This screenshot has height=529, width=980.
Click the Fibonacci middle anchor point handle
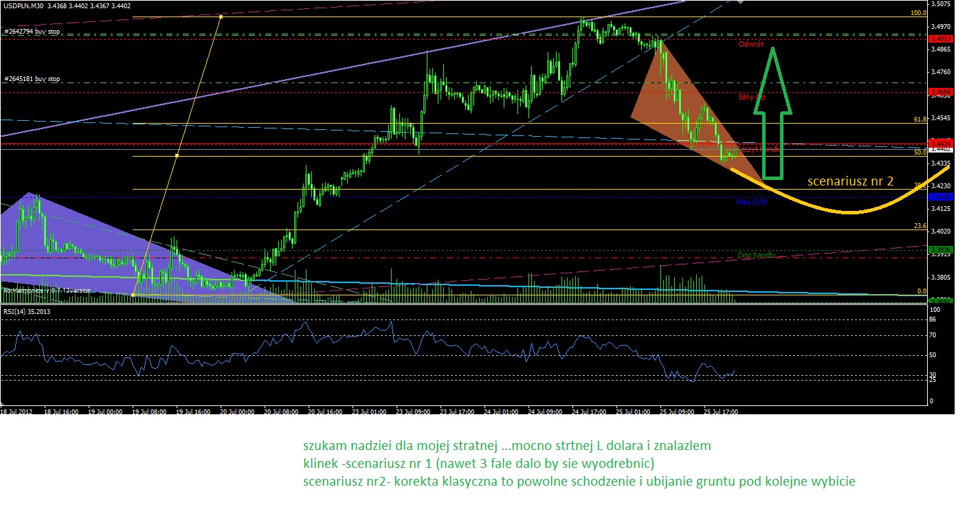coord(177,156)
